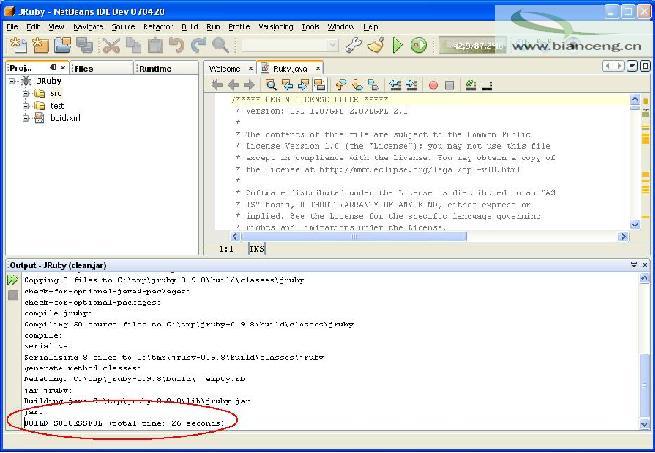Image resolution: width=655 pixels, height=453 pixels.
Task: Click the Save All toolbar icon
Action: pos(85,45)
